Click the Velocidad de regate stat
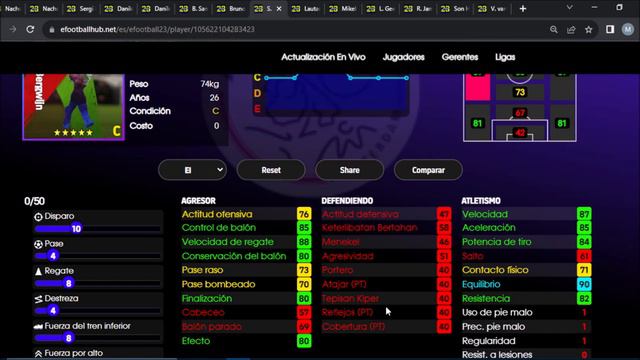Screen dimensions: 640x360 pos(246,242)
